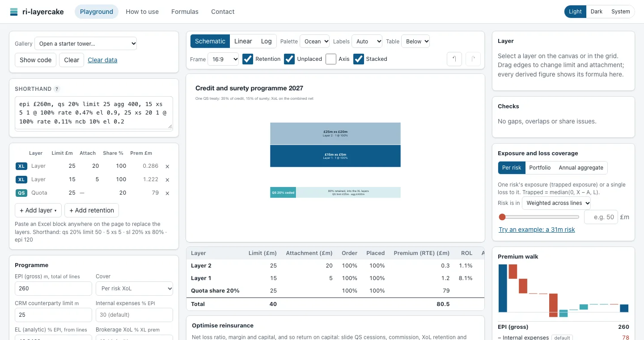The height and width of the screenshot is (340, 644).
Task: Click the Shorthand help question mark
Action: [x=57, y=89]
